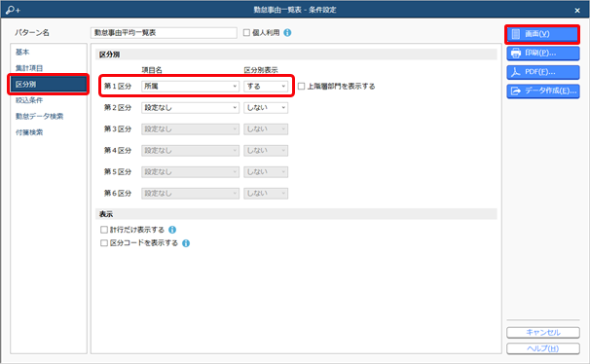Click the PDF icon on PDF(E) button

coord(516,72)
